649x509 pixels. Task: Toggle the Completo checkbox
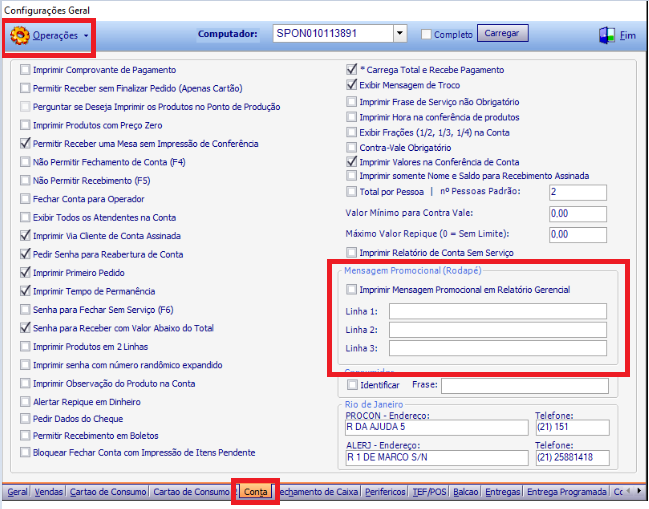point(426,34)
